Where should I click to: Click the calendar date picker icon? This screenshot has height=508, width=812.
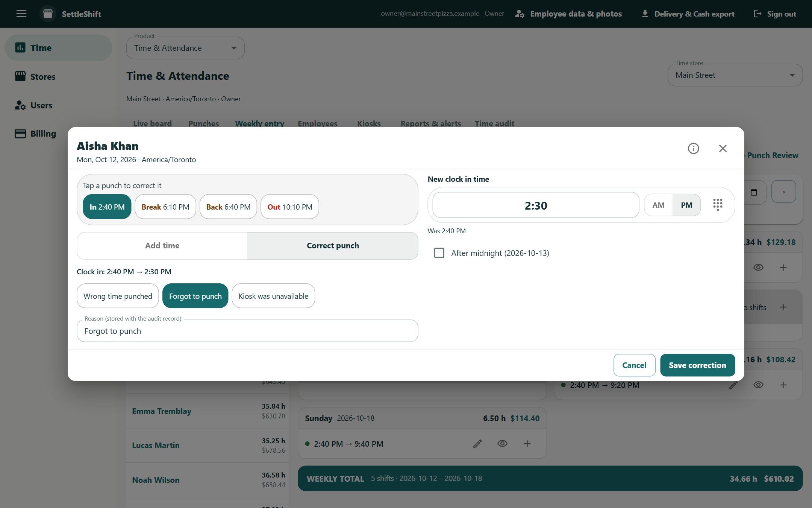753,192
